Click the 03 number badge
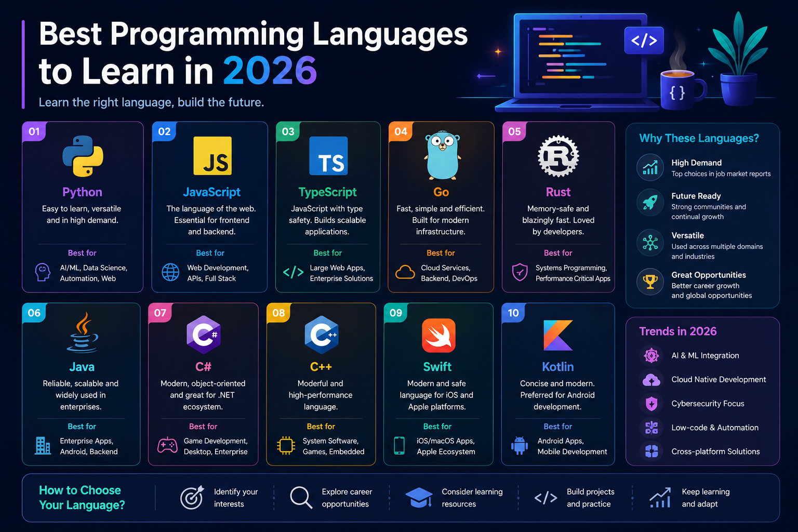The width and height of the screenshot is (798, 532). pos(288,131)
